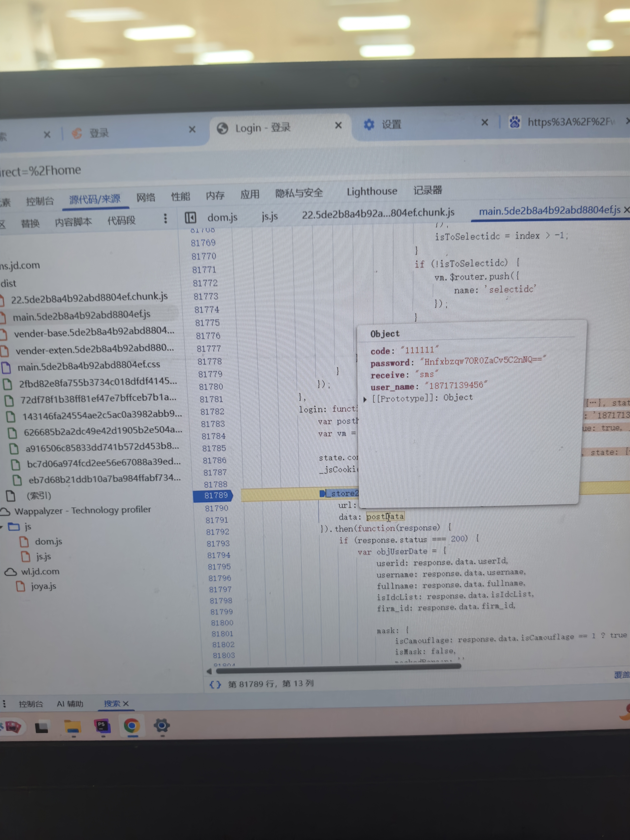Select main.5de2b8a4b92abd8804ef.css in file tree
Image resolution: width=630 pixels, height=840 pixels.
click(x=88, y=366)
